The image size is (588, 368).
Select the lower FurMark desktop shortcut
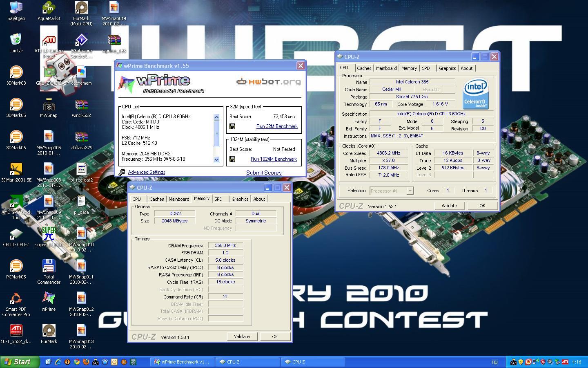click(x=49, y=334)
